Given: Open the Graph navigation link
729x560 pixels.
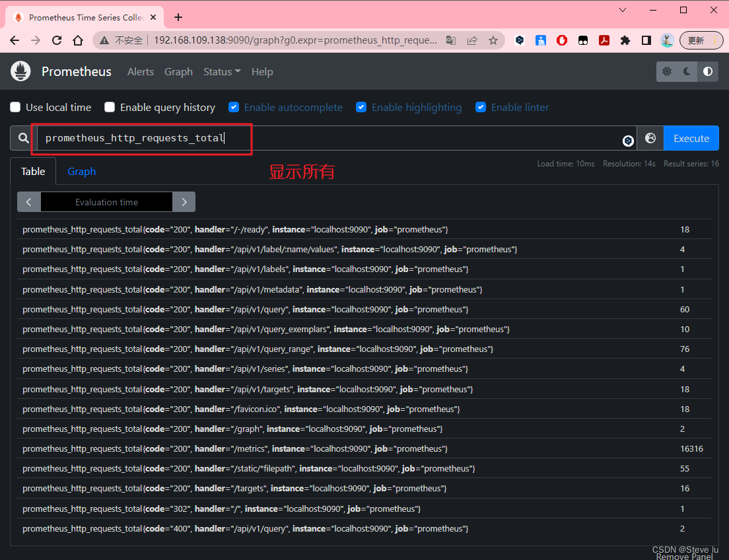Looking at the screenshot, I should click(178, 71).
